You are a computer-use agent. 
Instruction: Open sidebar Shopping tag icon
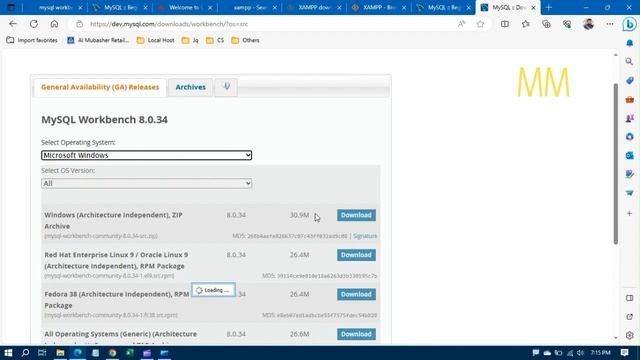coord(629,80)
